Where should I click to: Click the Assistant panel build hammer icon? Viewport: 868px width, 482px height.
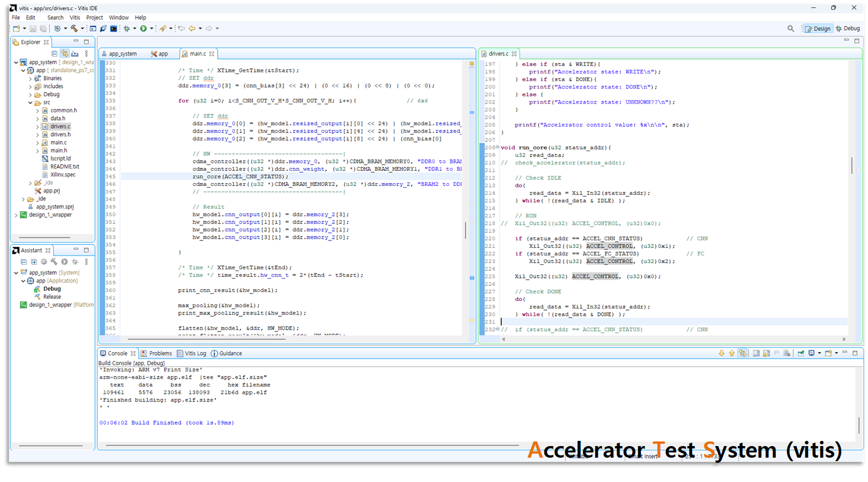click(x=54, y=262)
